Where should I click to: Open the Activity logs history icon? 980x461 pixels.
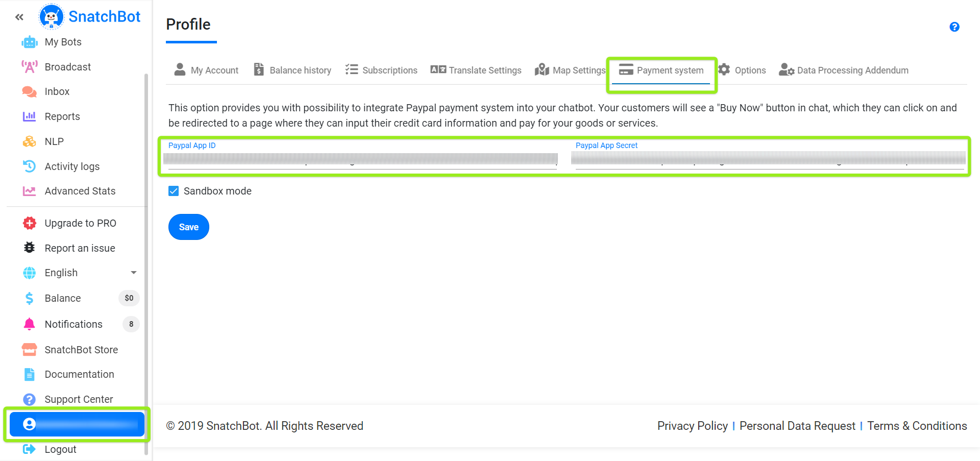tap(30, 166)
